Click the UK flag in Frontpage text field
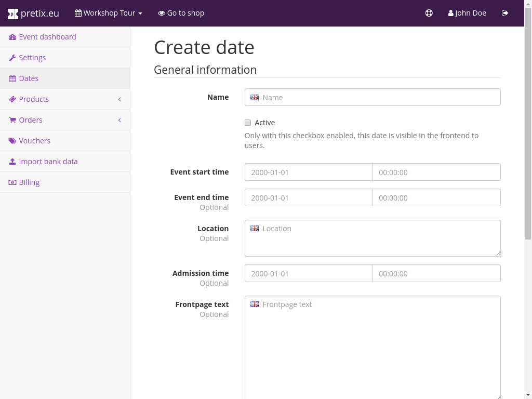The width and height of the screenshot is (532, 399). (x=255, y=304)
